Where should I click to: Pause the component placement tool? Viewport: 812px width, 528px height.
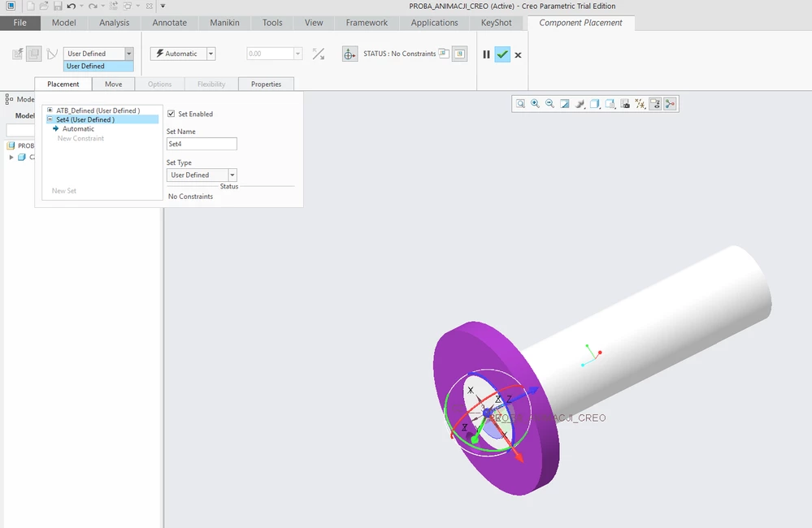coord(486,54)
